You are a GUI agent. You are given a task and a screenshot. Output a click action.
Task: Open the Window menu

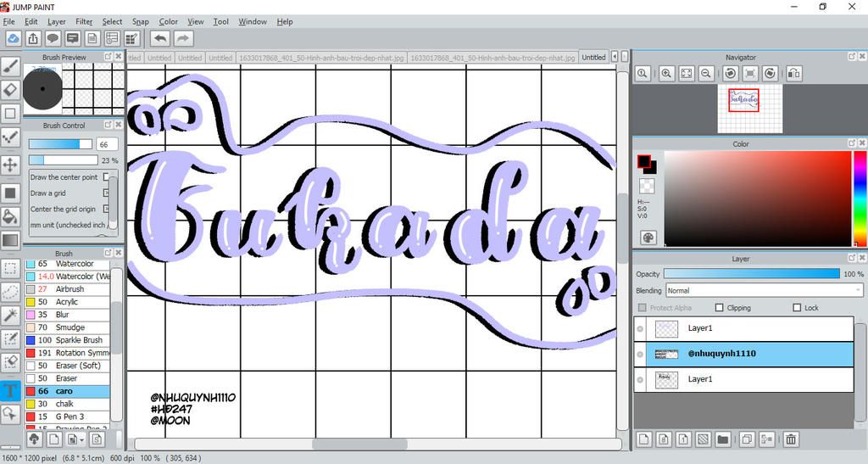253,21
